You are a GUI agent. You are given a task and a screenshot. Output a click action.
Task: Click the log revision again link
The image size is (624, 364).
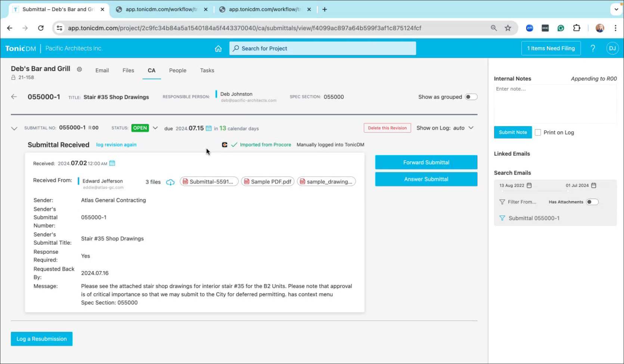(x=116, y=144)
